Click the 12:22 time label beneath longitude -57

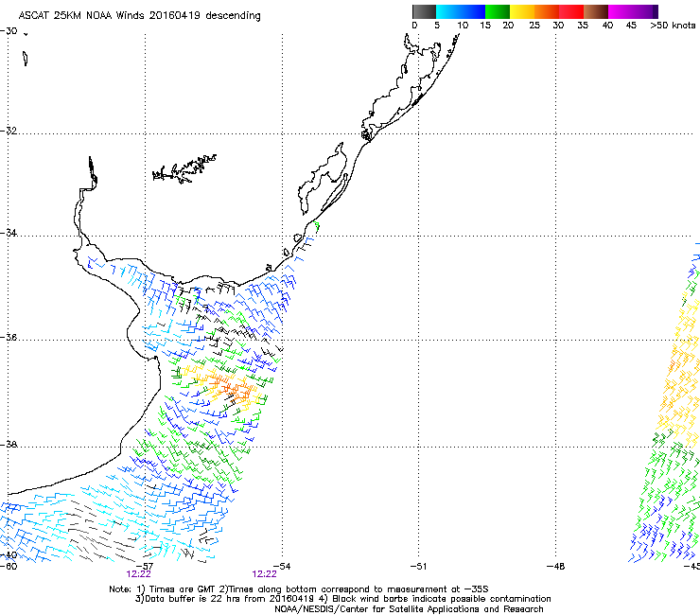(138, 574)
